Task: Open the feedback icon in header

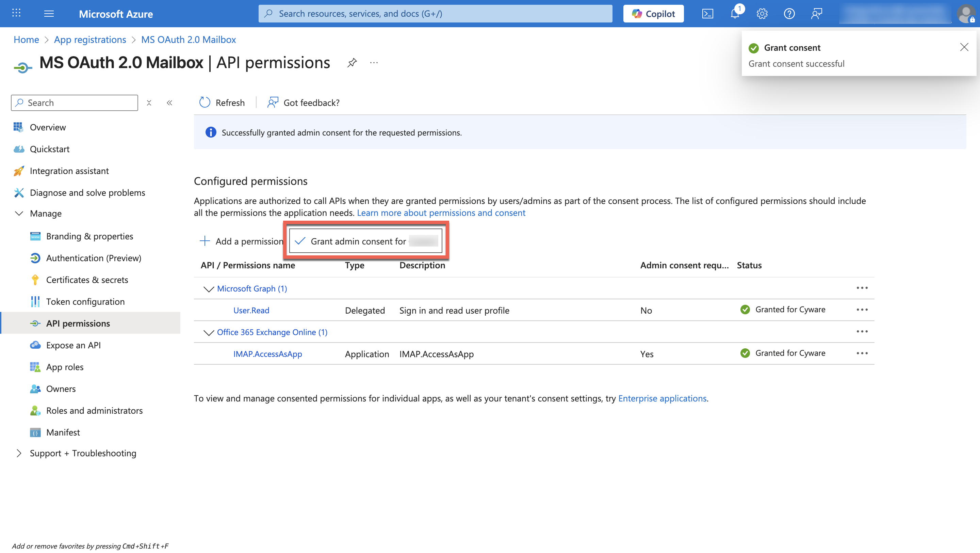Action: pyautogui.click(x=816, y=14)
